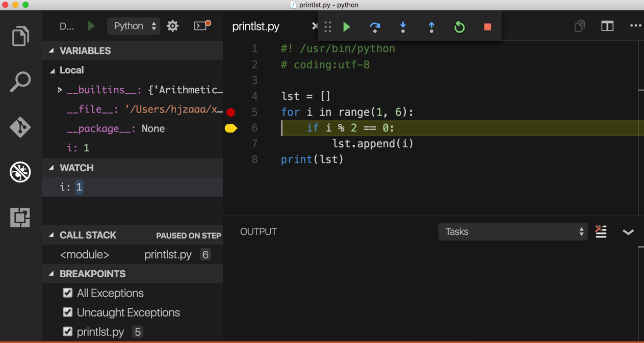The width and height of the screenshot is (644, 343).
Task: Open debug configuration settings gear
Action: (172, 25)
